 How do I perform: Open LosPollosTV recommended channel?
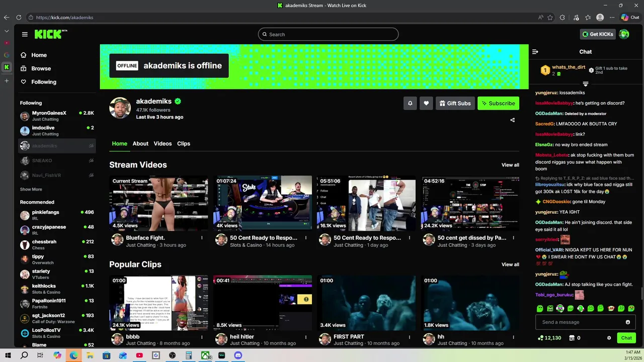[57, 333]
